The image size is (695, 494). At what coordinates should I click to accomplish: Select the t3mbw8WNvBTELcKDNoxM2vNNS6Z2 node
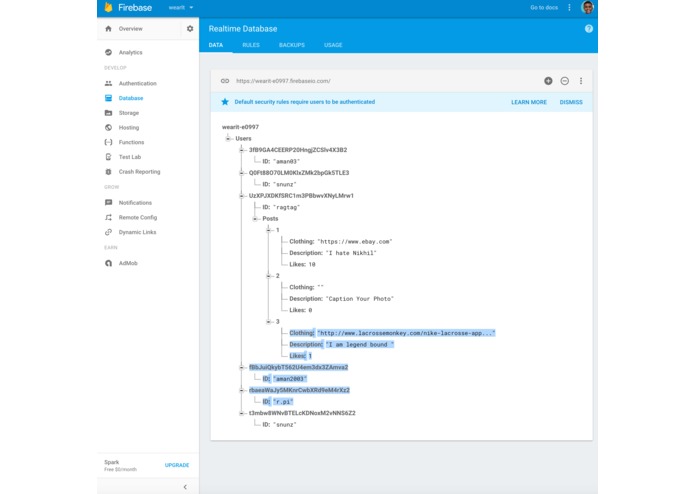click(x=302, y=413)
